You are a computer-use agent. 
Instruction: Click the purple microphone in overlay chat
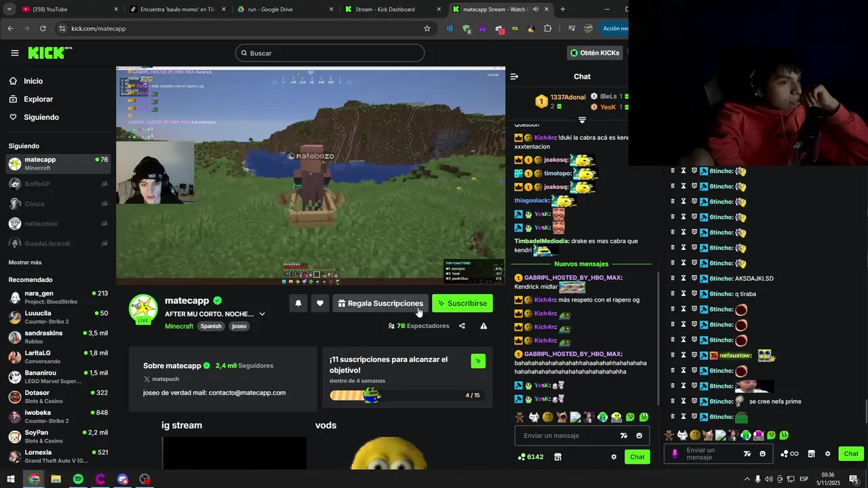click(675, 453)
